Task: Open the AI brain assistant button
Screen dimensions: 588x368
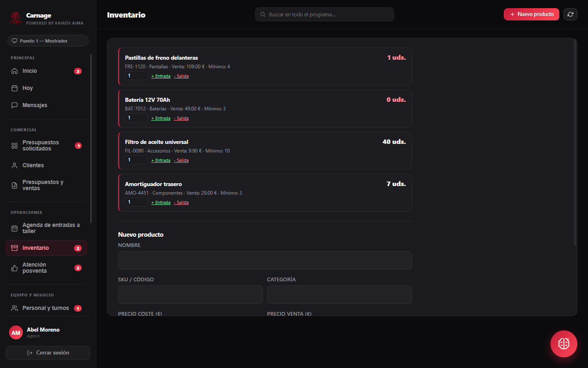Action: click(564, 344)
